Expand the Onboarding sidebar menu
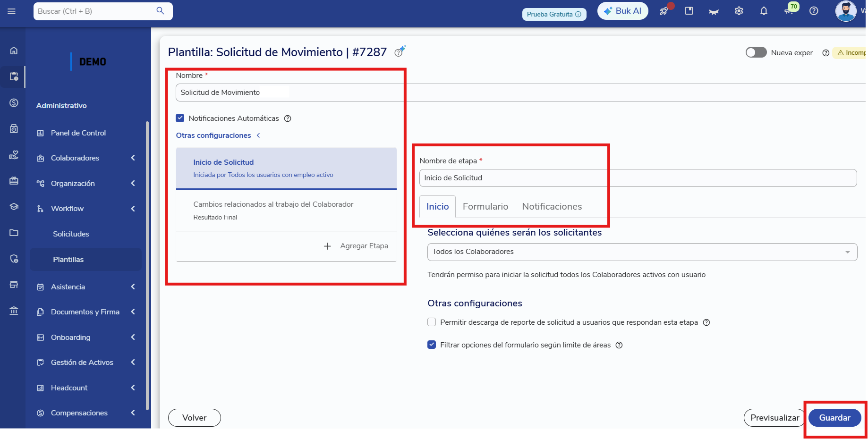 tap(86, 338)
